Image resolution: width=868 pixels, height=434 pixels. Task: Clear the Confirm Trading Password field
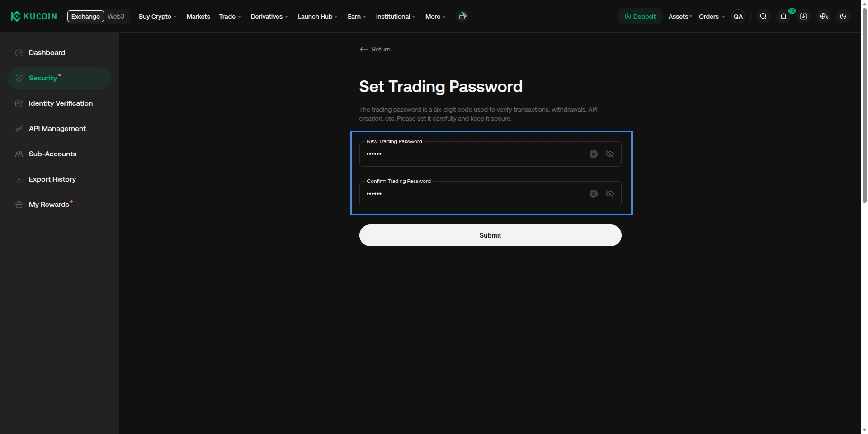[x=594, y=194]
